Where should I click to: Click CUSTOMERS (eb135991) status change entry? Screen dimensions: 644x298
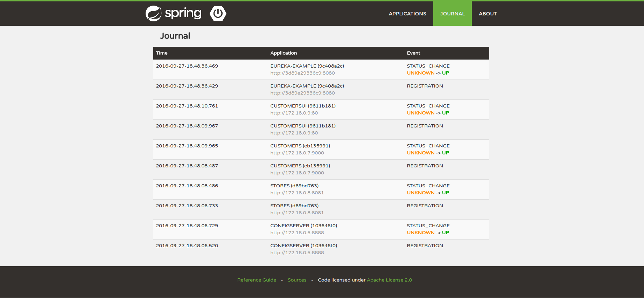coord(300,146)
